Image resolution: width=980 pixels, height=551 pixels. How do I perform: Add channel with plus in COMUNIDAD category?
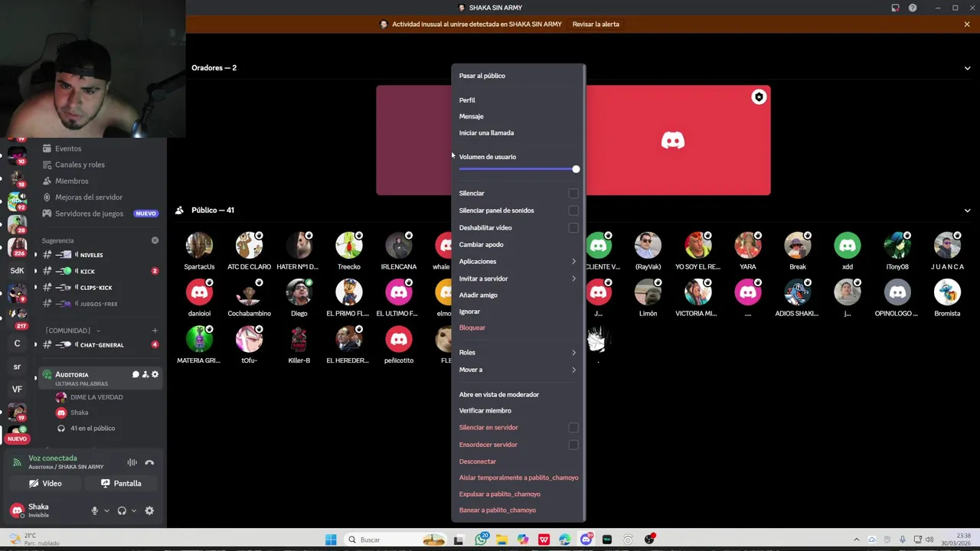pyautogui.click(x=155, y=331)
